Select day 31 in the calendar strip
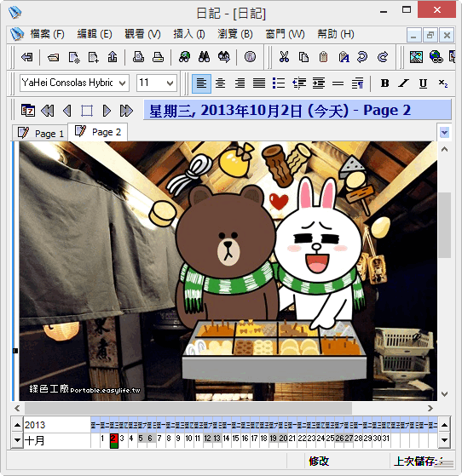 coord(385,438)
